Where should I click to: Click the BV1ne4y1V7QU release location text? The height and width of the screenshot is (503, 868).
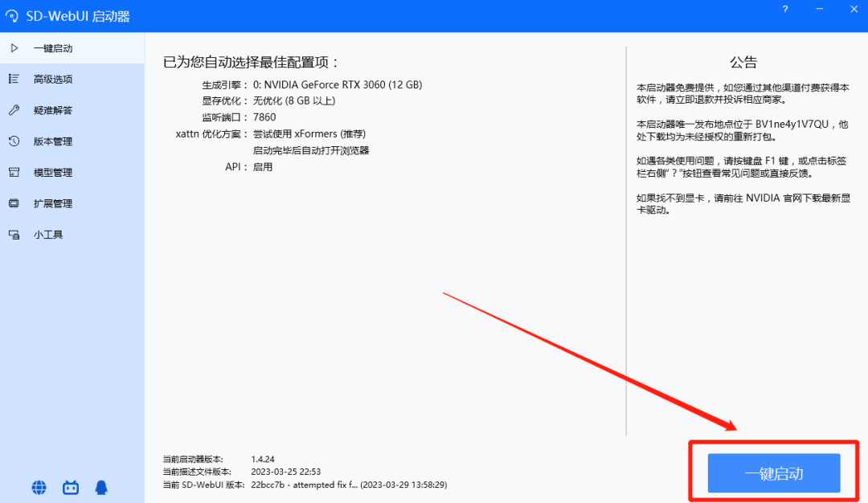click(743, 130)
